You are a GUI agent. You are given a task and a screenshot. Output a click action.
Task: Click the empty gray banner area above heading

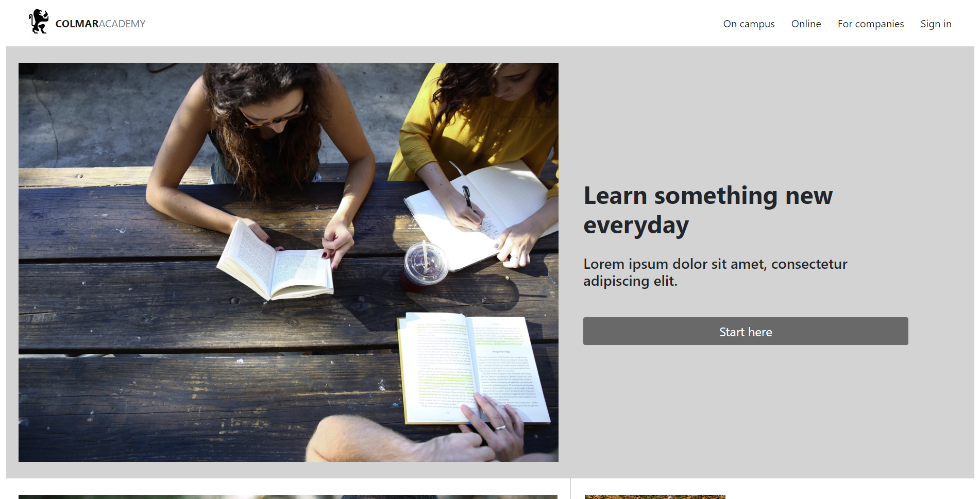[768, 113]
